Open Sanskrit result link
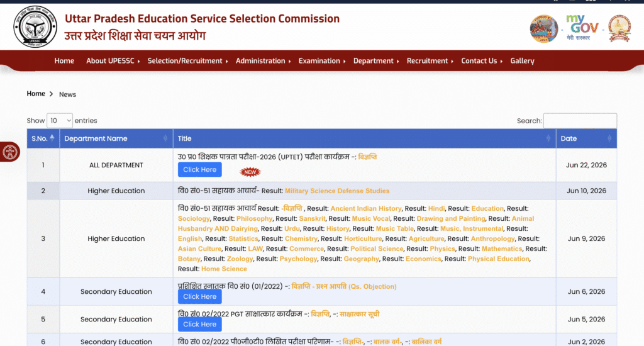The width and height of the screenshot is (644, 346). 312,219
